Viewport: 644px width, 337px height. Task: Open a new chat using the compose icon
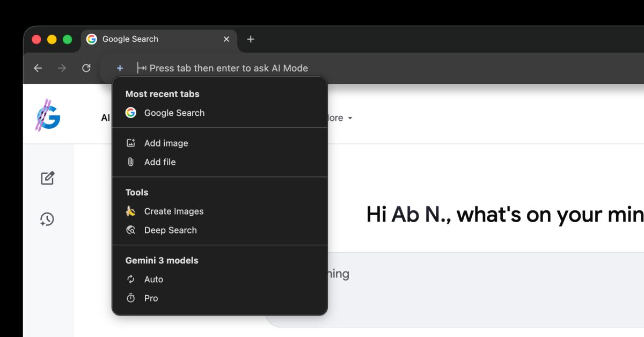point(48,178)
